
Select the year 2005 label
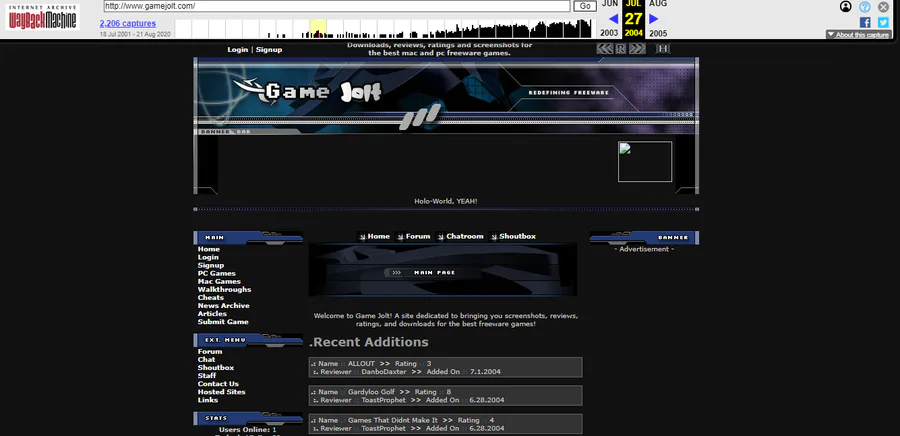(658, 33)
